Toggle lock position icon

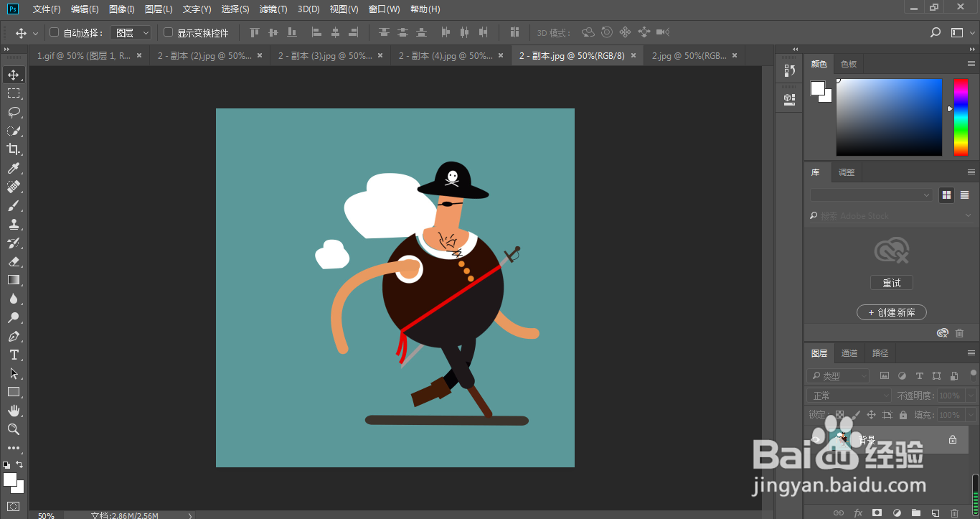point(871,415)
